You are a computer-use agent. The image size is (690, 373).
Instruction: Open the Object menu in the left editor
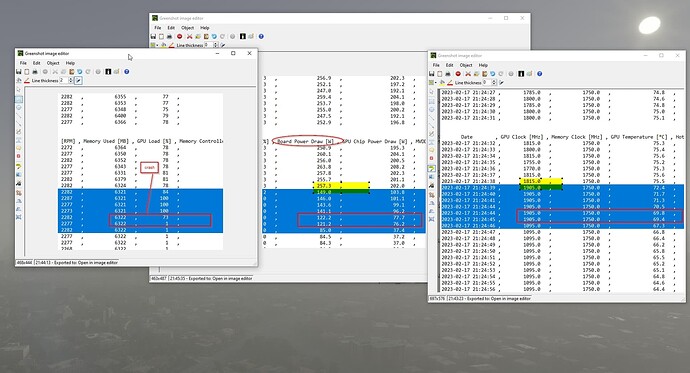click(53, 63)
